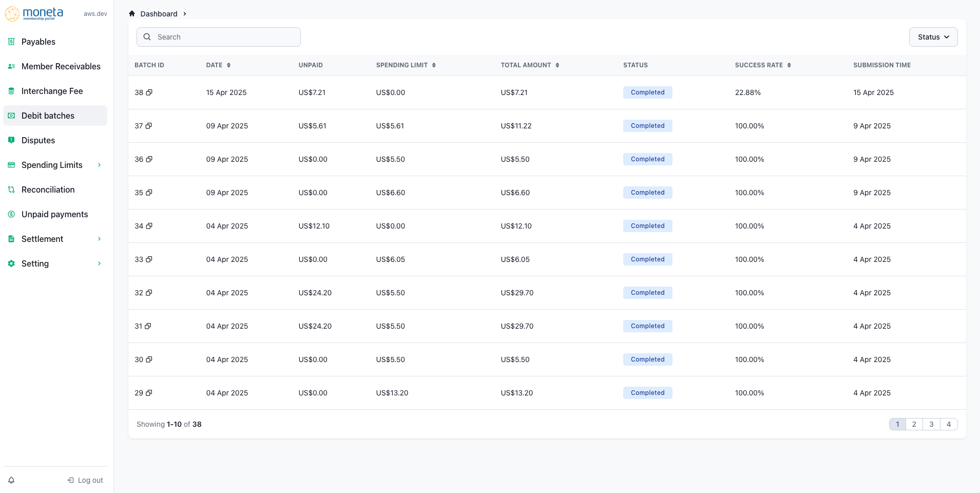Viewport: 980px width, 493px height.
Task: Open Disputes menu item
Action: (x=55, y=140)
